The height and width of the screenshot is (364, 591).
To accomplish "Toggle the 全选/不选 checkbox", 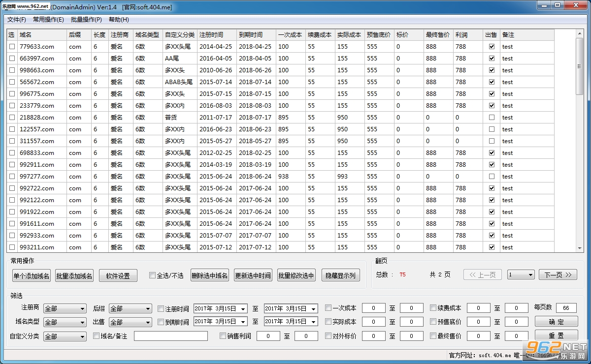I will pos(152,275).
